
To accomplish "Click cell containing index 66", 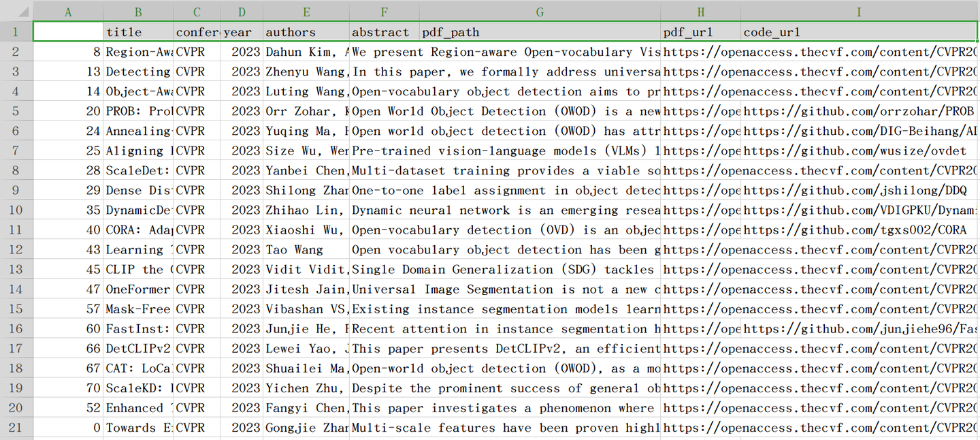I will [x=68, y=349].
